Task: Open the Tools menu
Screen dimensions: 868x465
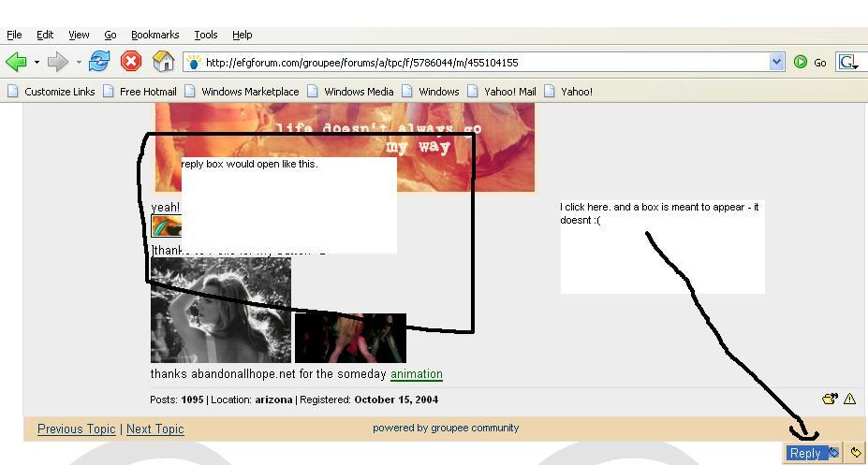Action: click(205, 35)
